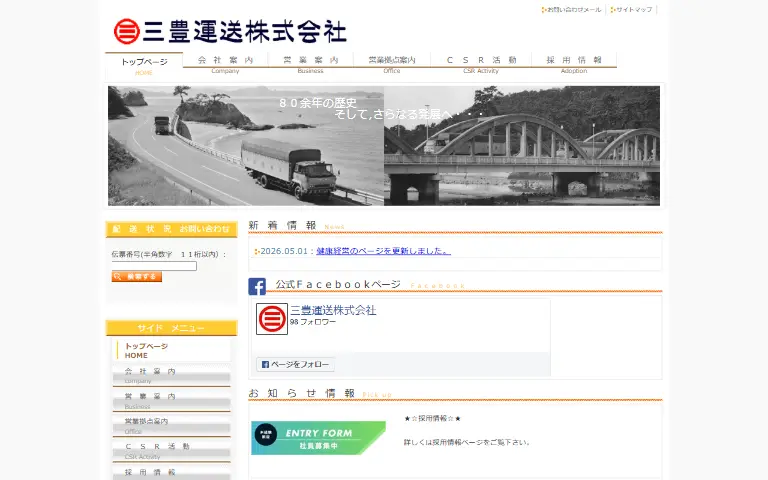
Task: Click the 三豊運送株式会社 header title
Action: click(244, 32)
